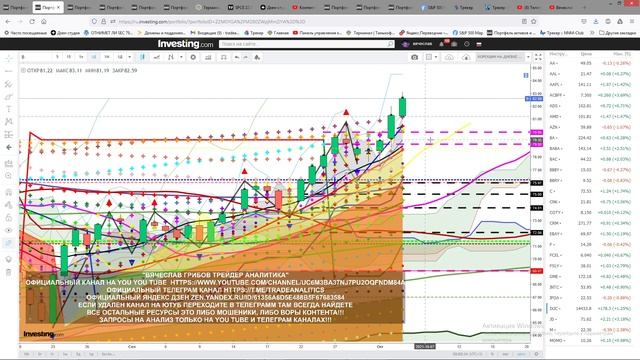This screenshot has height=360, width=640.
Task: Click the magenta price label on the axis
Action: pyautogui.click(x=536, y=132)
